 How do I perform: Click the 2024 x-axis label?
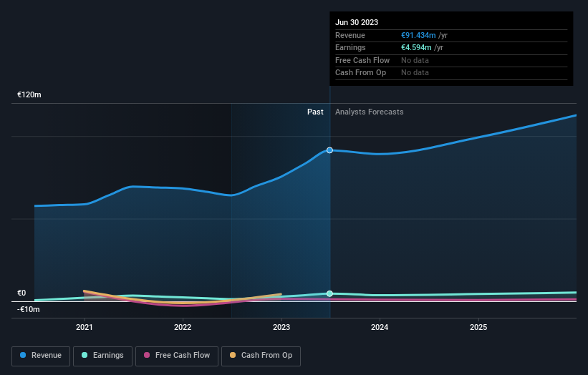380,328
